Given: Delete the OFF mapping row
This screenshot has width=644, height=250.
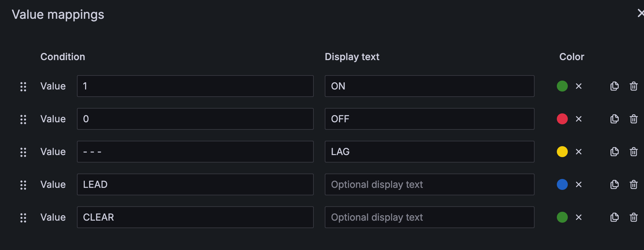Looking at the screenshot, I should point(633,119).
